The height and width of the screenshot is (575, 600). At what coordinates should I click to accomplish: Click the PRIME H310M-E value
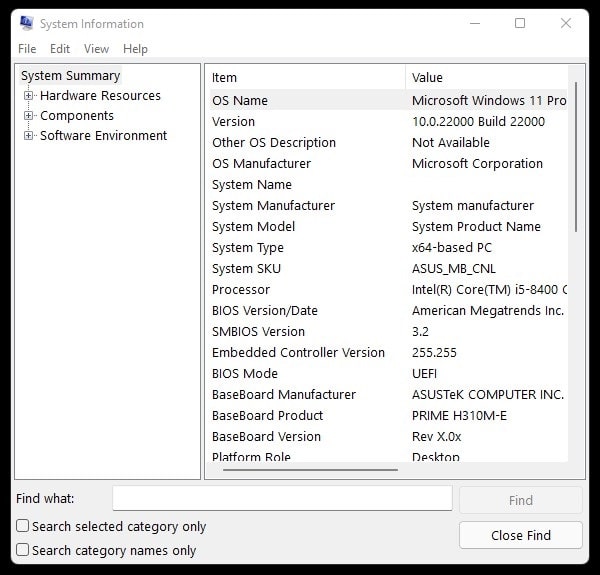[459, 415]
